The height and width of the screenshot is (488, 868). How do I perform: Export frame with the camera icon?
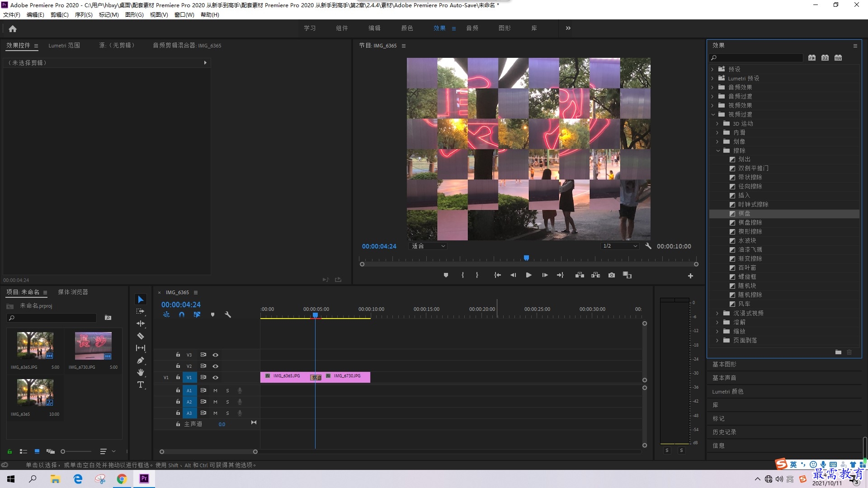pos(612,275)
